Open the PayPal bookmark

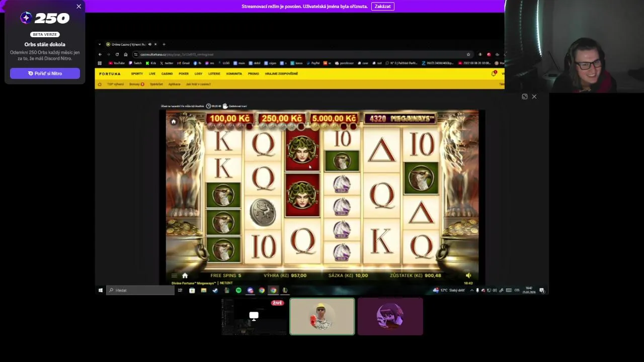[x=313, y=63]
